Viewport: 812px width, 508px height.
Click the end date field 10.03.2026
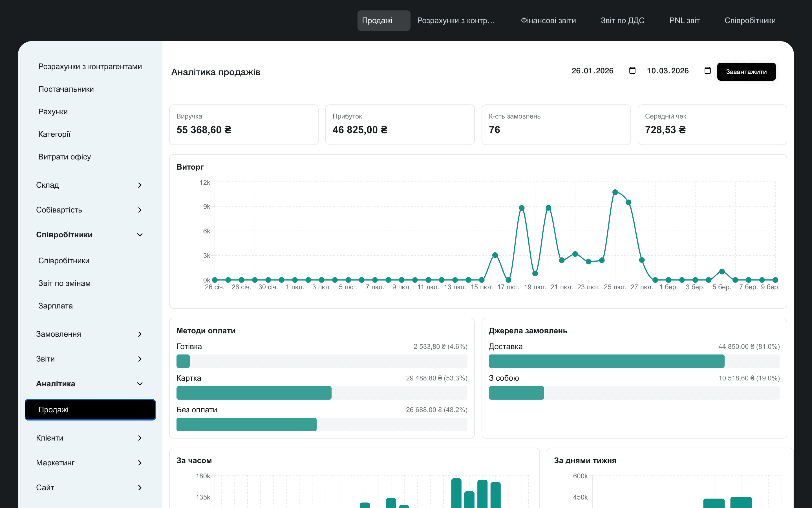(667, 71)
